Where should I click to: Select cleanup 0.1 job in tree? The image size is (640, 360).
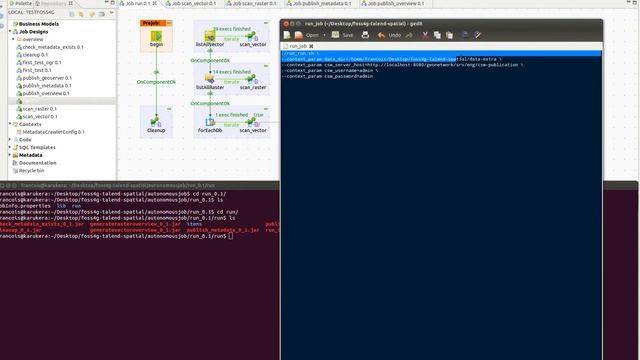[32, 55]
